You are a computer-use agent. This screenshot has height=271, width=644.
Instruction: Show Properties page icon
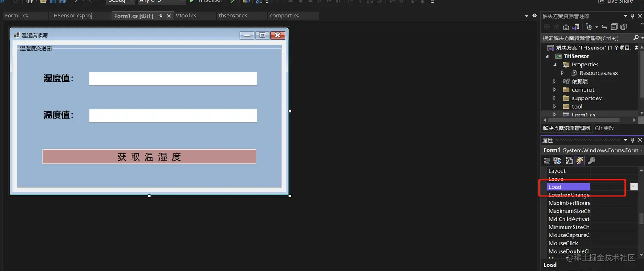569,161
